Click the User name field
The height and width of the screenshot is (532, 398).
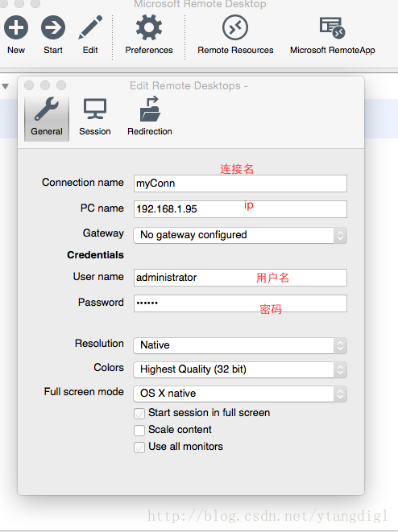click(x=240, y=278)
